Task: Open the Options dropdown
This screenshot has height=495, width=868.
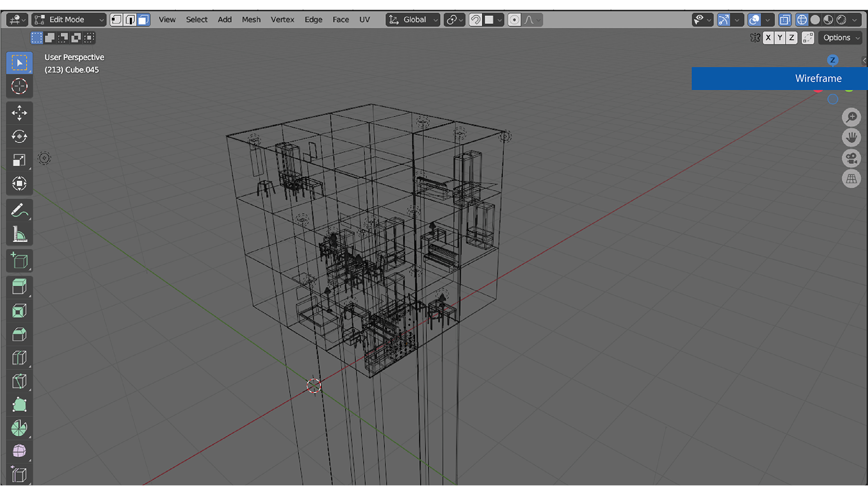Action: click(x=840, y=38)
